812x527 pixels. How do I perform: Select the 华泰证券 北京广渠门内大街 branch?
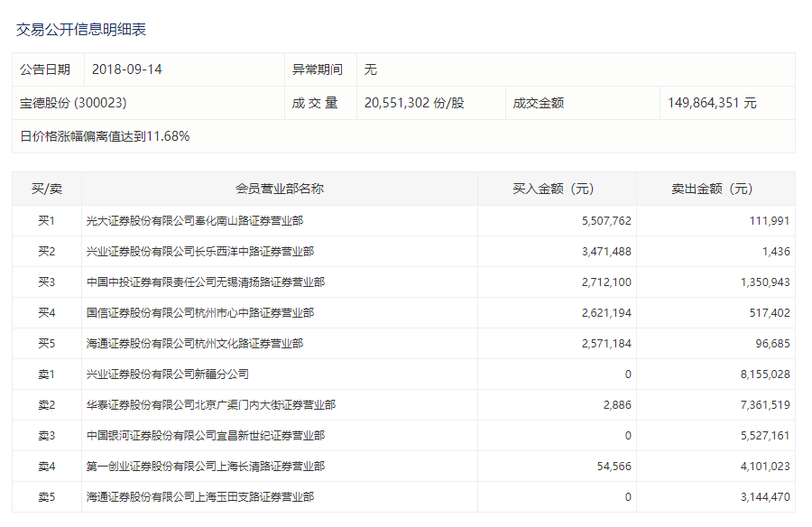[x=210, y=405]
